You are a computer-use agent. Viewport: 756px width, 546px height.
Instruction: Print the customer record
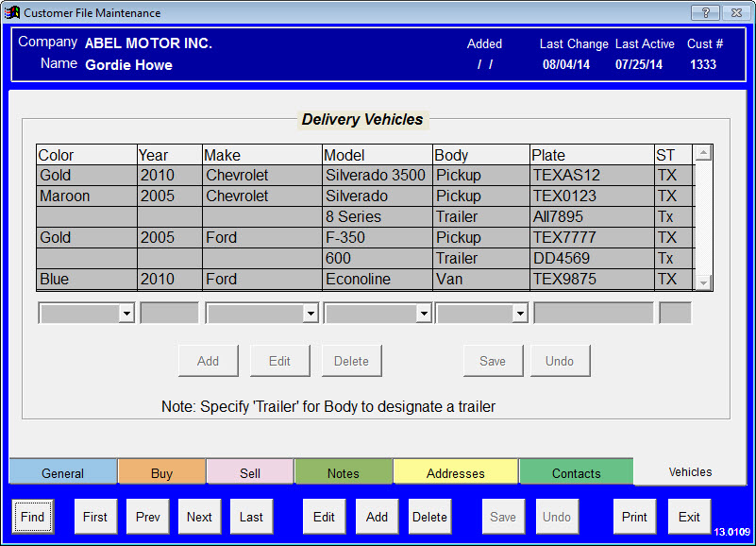coord(634,517)
